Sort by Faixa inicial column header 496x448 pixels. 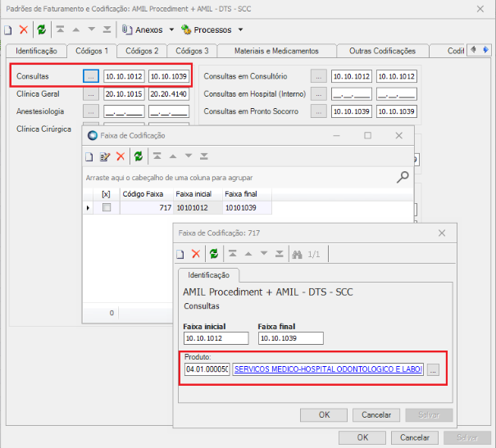click(x=198, y=194)
